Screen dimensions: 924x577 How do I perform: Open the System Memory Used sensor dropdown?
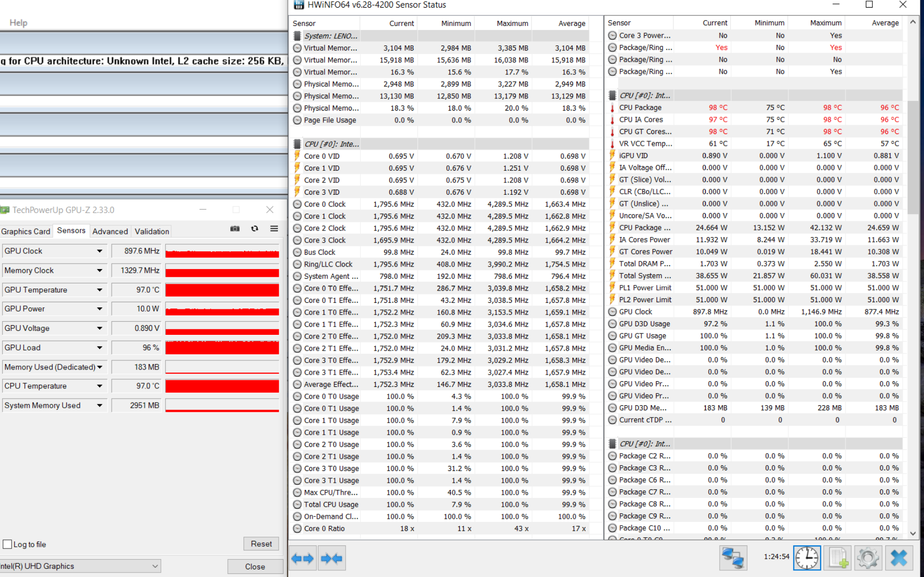99,405
